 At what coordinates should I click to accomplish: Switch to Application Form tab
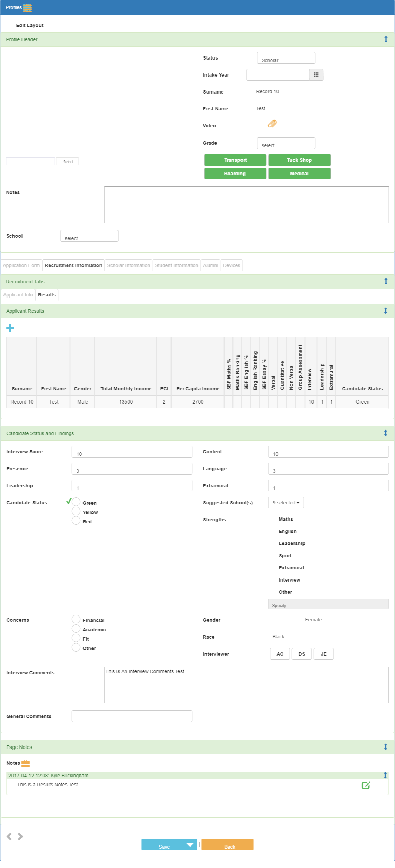tap(21, 266)
